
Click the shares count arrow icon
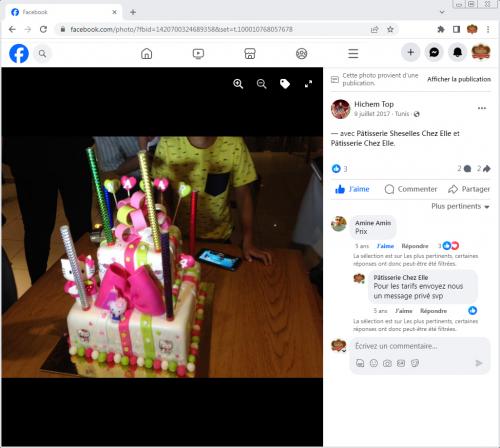(487, 169)
